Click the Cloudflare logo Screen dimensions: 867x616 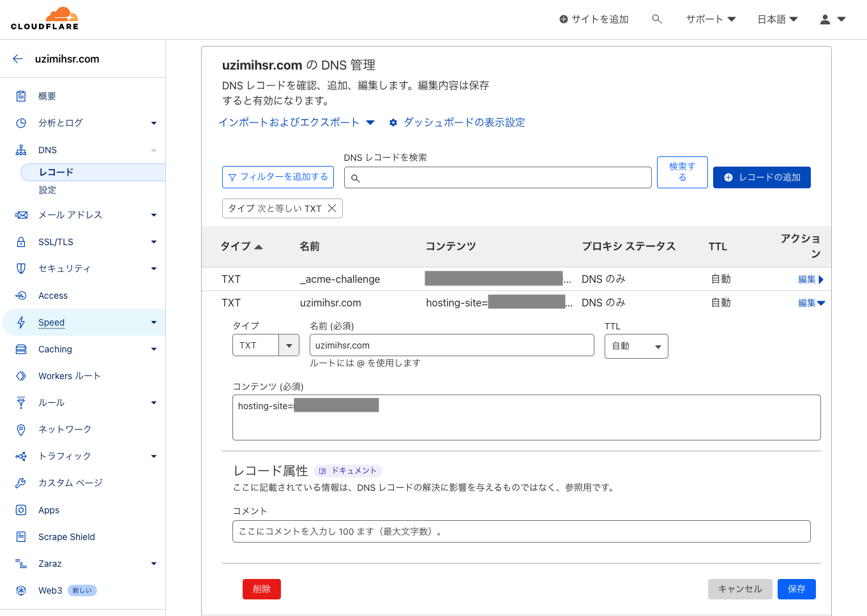pos(45,19)
